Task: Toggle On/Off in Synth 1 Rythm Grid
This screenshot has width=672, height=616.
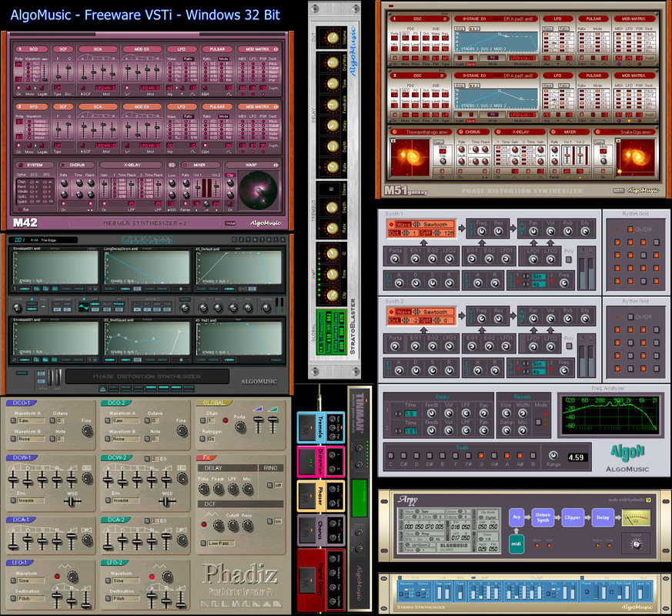Action: [x=630, y=229]
